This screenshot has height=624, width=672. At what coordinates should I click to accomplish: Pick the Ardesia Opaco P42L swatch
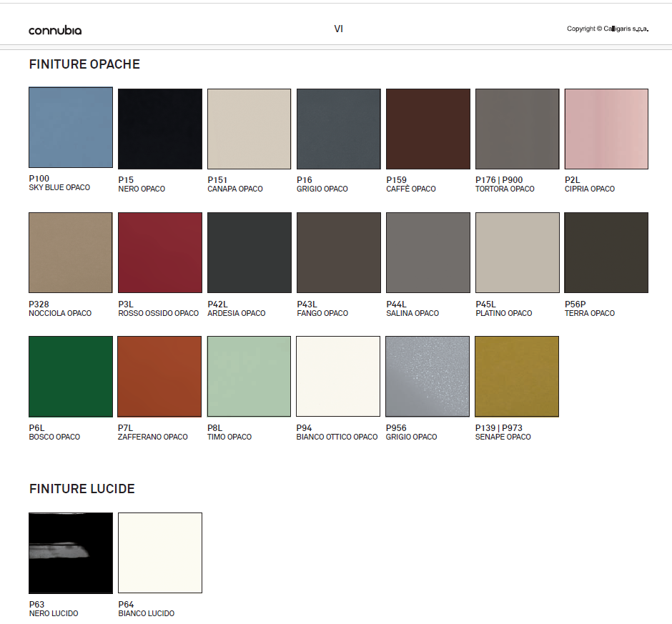coord(249,252)
